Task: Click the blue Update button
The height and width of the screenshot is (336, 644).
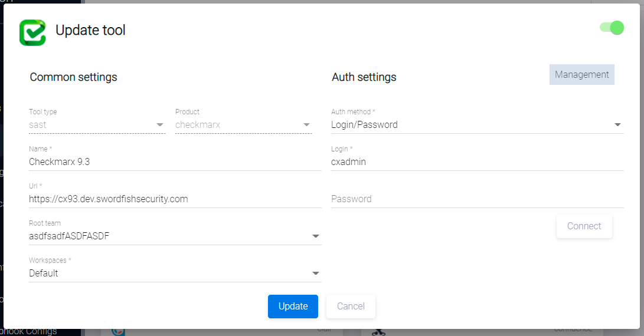Action: [x=293, y=307]
